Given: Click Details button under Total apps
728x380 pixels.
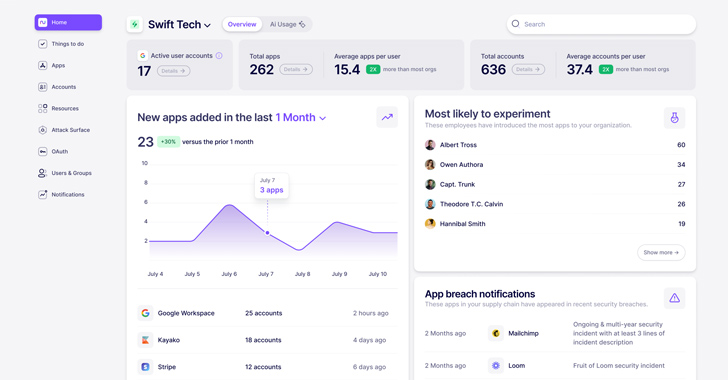Looking at the screenshot, I should pos(296,70).
